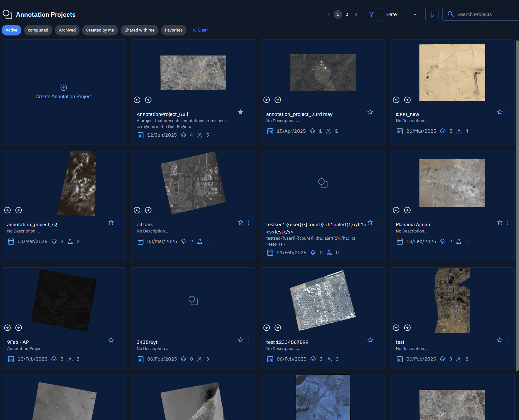Click the plus icon to create project
Image resolution: width=519 pixels, height=420 pixels.
pyautogui.click(x=64, y=88)
